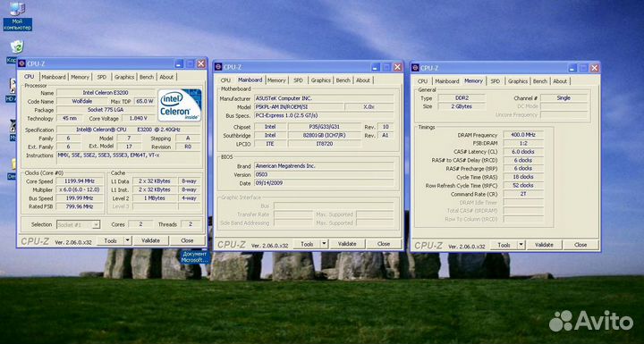Click DRAM Frequency value 400.0 MHz

click(x=523, y=135)
